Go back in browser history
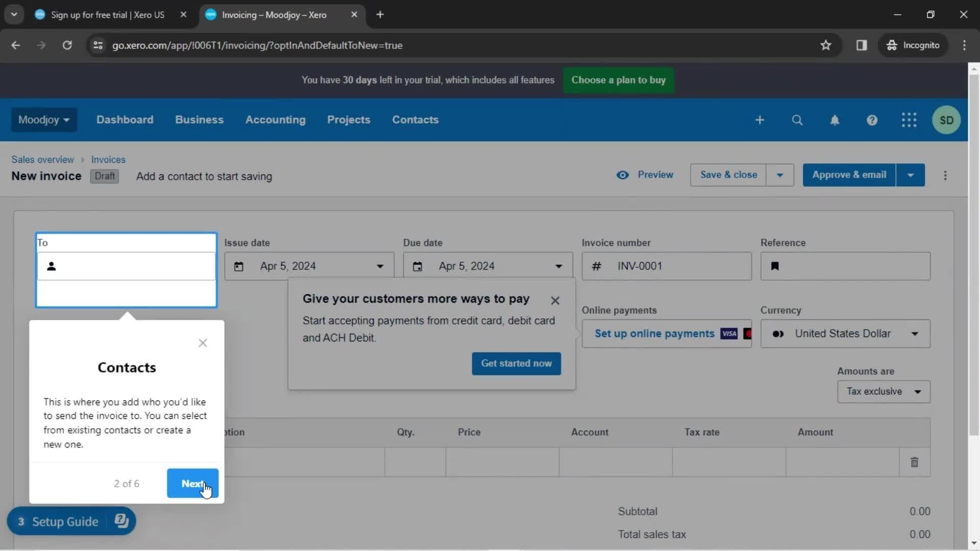This screenshot has width=980, height=551. tap(16, 45)
